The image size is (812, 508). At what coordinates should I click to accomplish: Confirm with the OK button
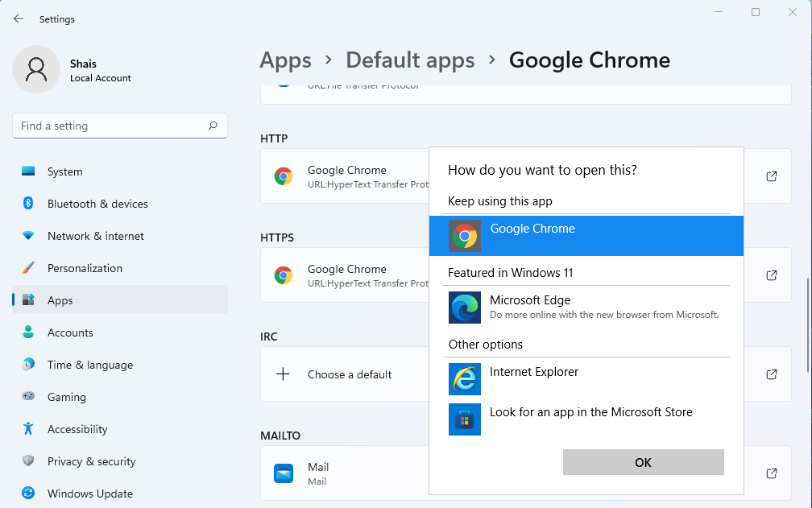point(642,462)
